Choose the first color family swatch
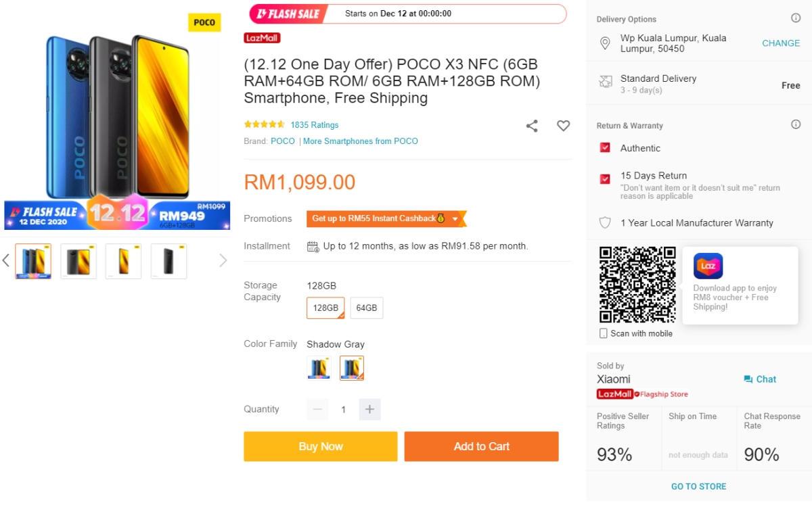 (319, 368)
